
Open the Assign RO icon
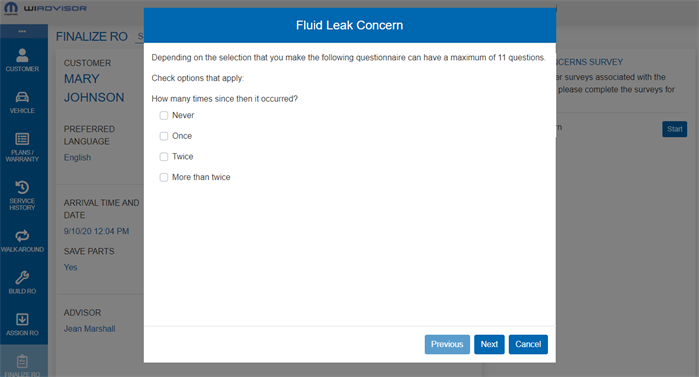(x=22, y=324)
